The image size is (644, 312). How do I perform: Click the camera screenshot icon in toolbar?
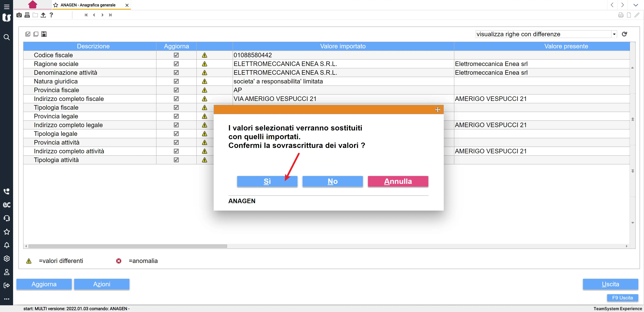point(19,15)
